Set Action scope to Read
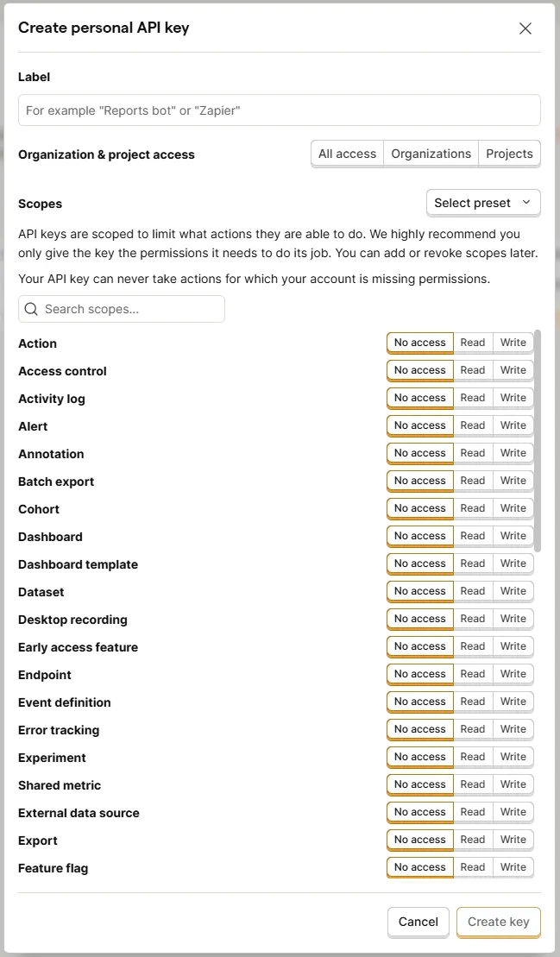Viewport: 560px width, 957px height. tap(472, 343)
